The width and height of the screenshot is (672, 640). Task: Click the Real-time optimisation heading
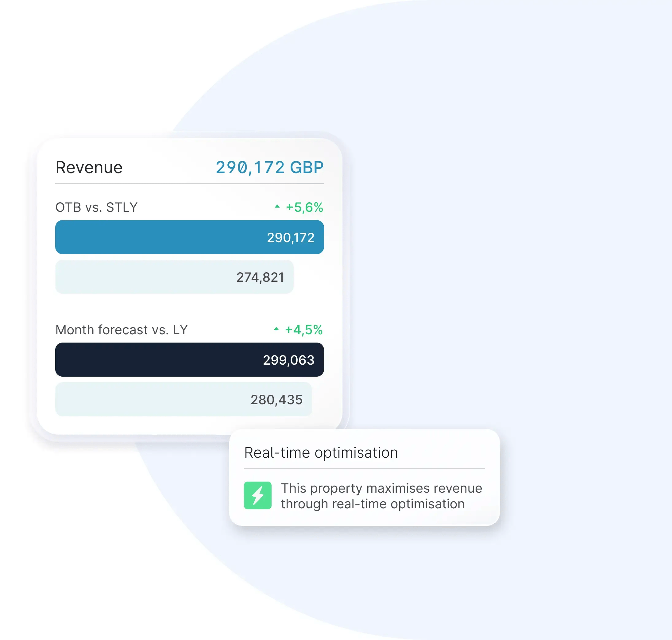coord(321,453)
